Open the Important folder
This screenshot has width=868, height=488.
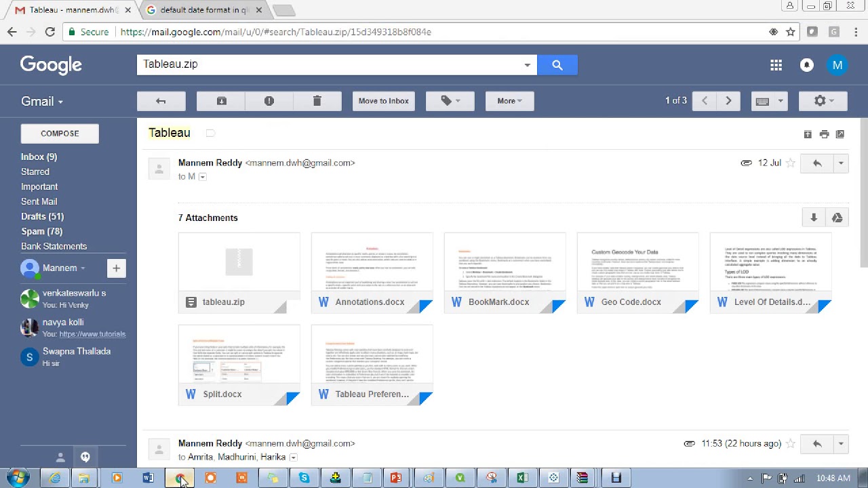pyautogui.click(x=39, y=186)
